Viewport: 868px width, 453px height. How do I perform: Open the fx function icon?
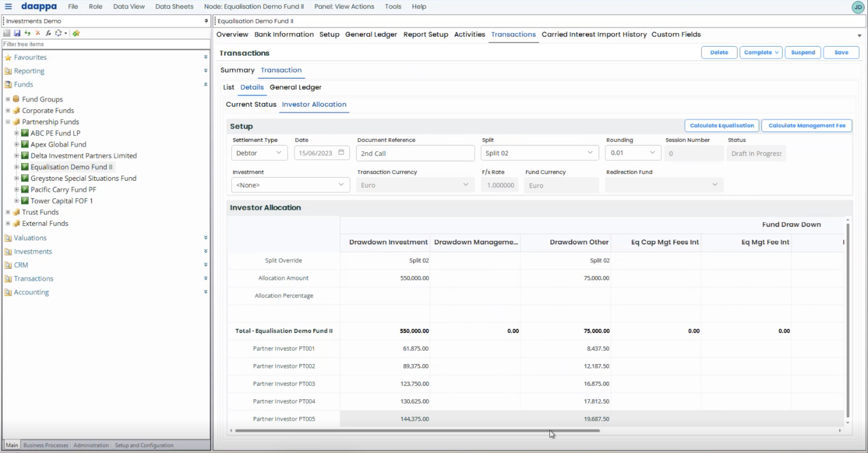coord(48,33)
